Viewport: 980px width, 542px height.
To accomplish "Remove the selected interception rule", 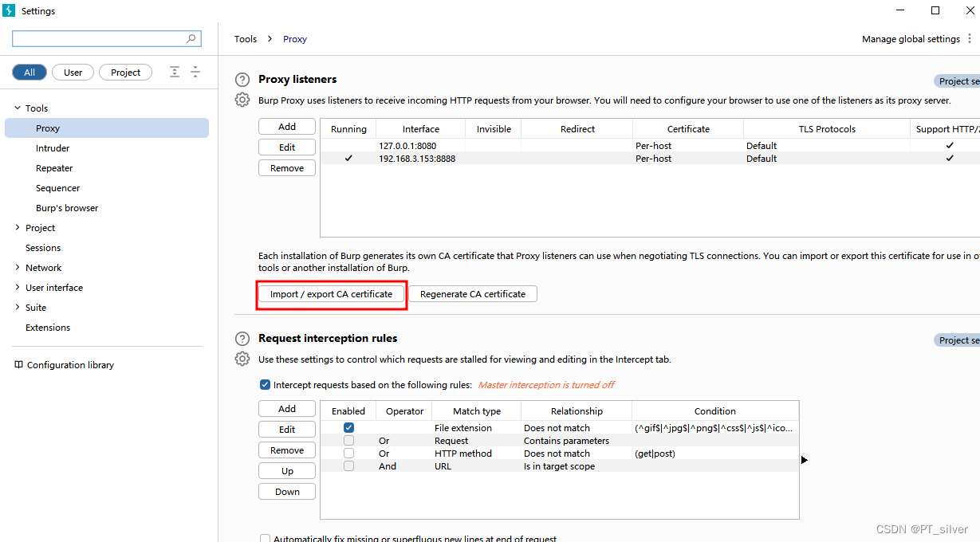I will [x=287, y=450].
